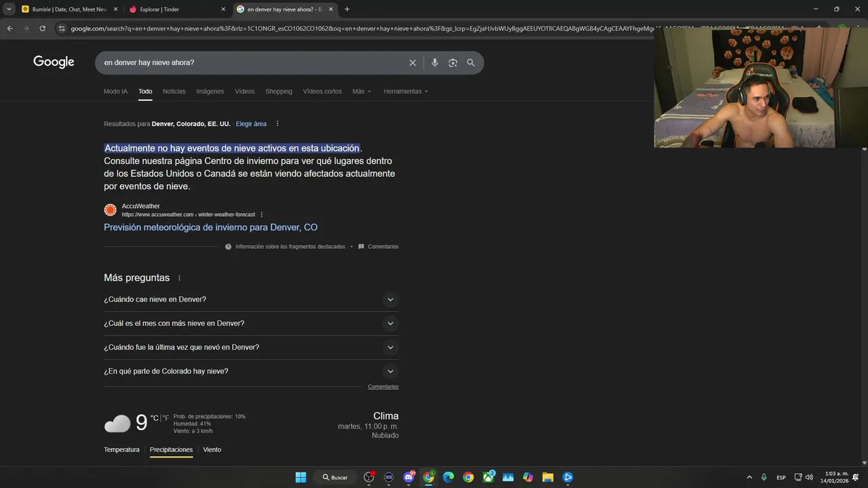Open Discord from the taskbar
Screen dimensions: 868x488
pyautogui.click(x=409, y=477)
